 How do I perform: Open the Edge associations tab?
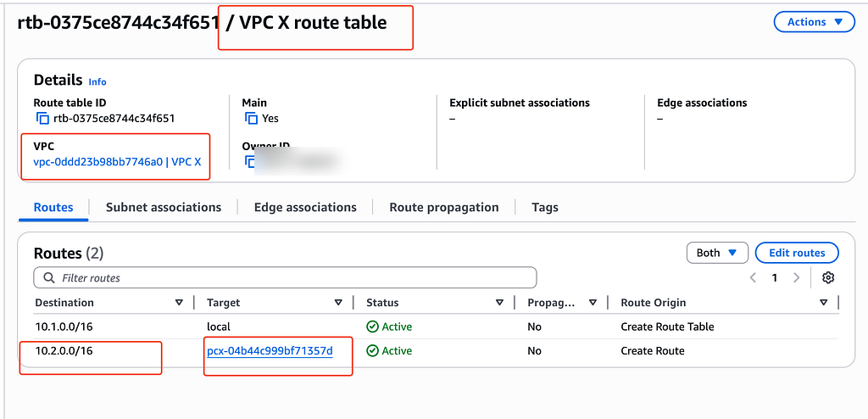pos(305,207)
